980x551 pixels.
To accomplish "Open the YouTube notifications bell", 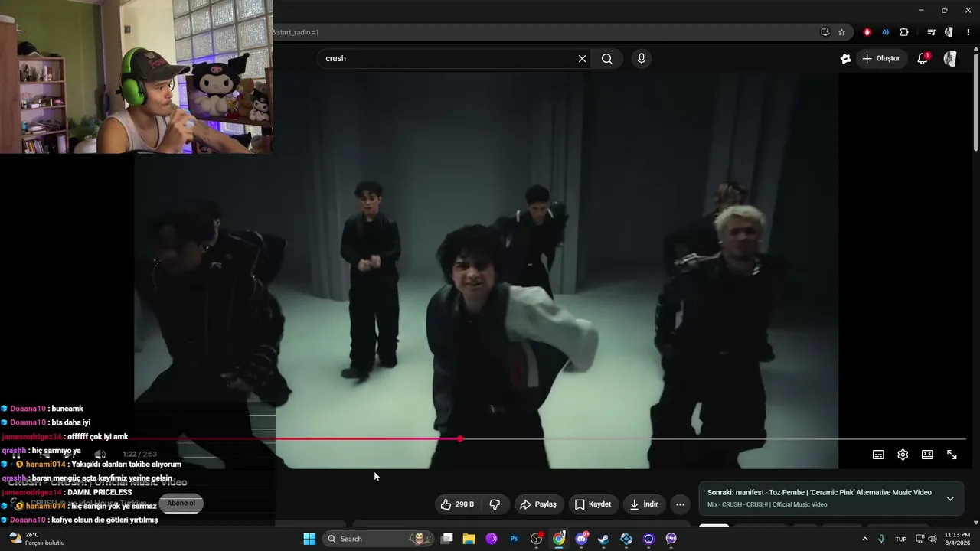I will pos(923,58).
